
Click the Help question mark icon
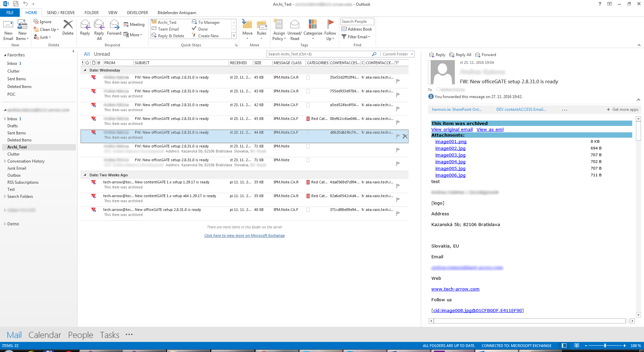(x=600, y=4)
